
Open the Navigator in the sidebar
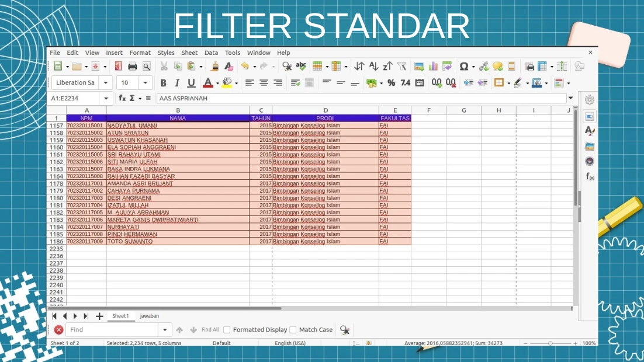tap(590, 161)
